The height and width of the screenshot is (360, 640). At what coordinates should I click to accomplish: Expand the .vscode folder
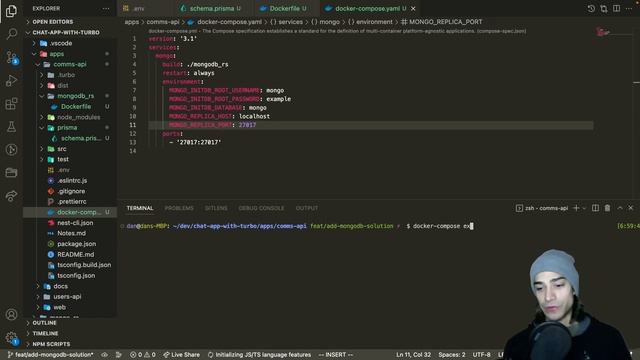61,43
